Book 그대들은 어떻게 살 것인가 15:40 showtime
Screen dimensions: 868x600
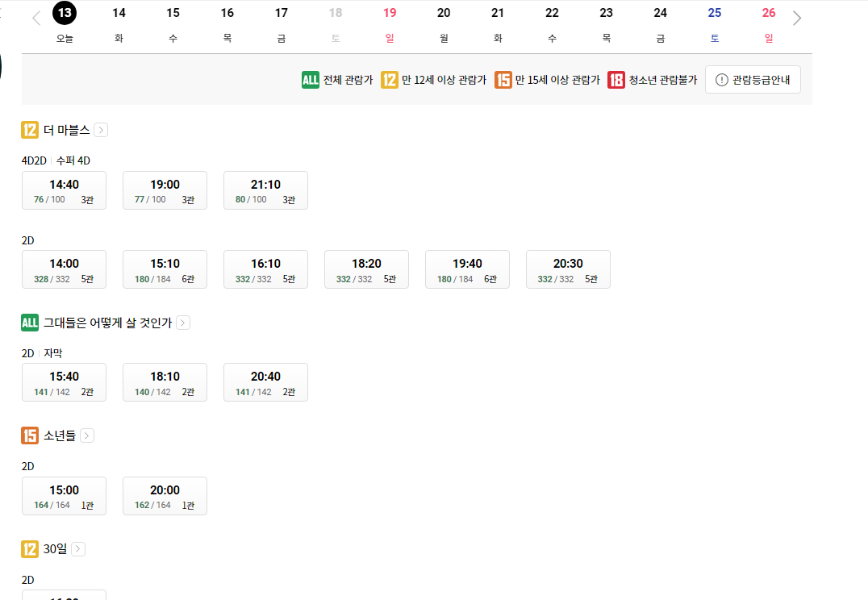pyautogui.click(x=65, y=382)
